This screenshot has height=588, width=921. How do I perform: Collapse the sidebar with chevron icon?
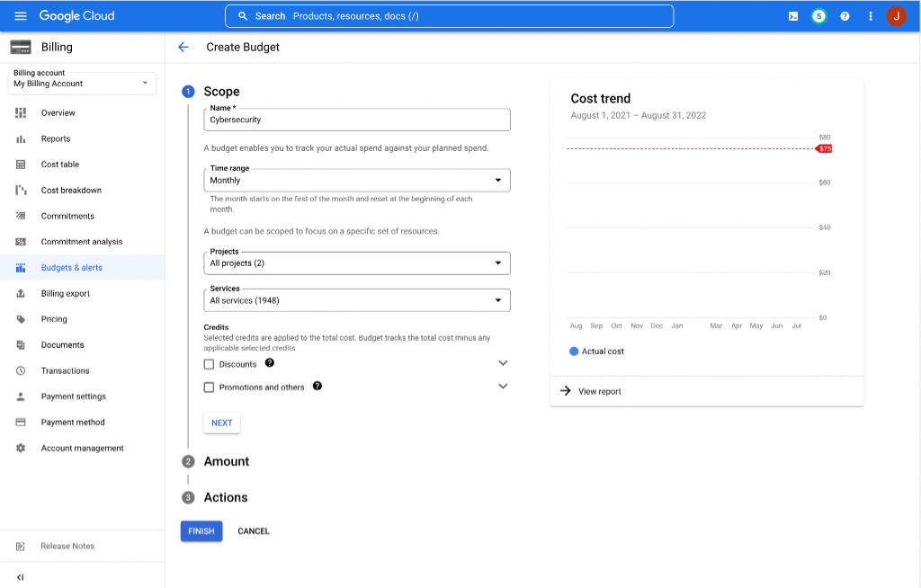pyautogui.click(x=20, y=577)
